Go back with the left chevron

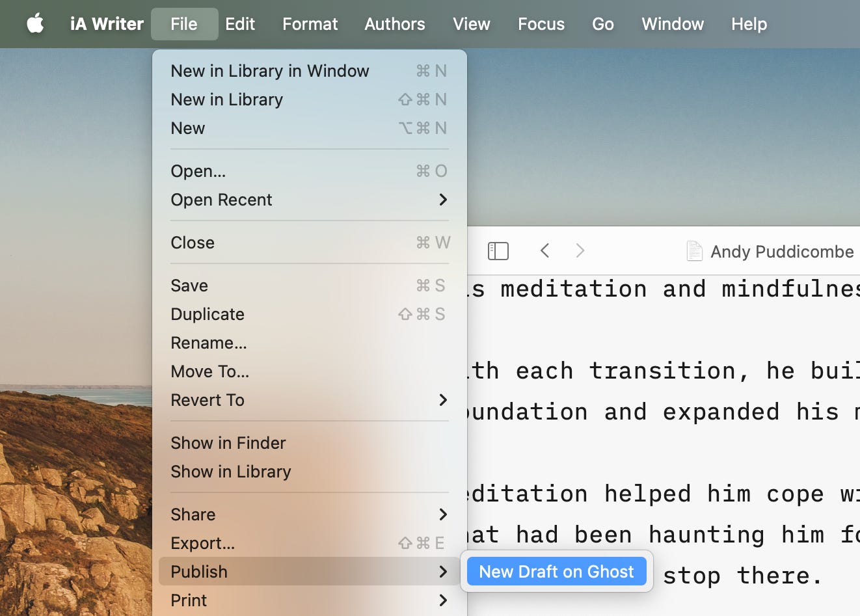[545, 250]
